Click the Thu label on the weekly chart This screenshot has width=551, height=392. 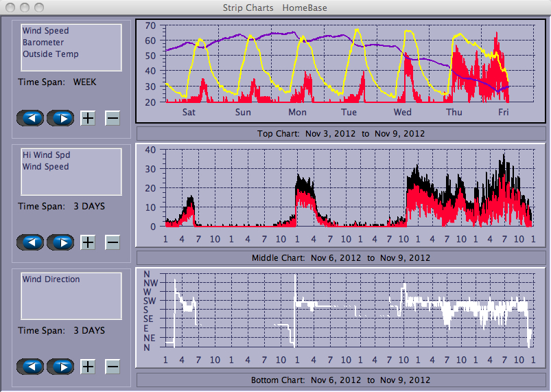tap(454, 112)
